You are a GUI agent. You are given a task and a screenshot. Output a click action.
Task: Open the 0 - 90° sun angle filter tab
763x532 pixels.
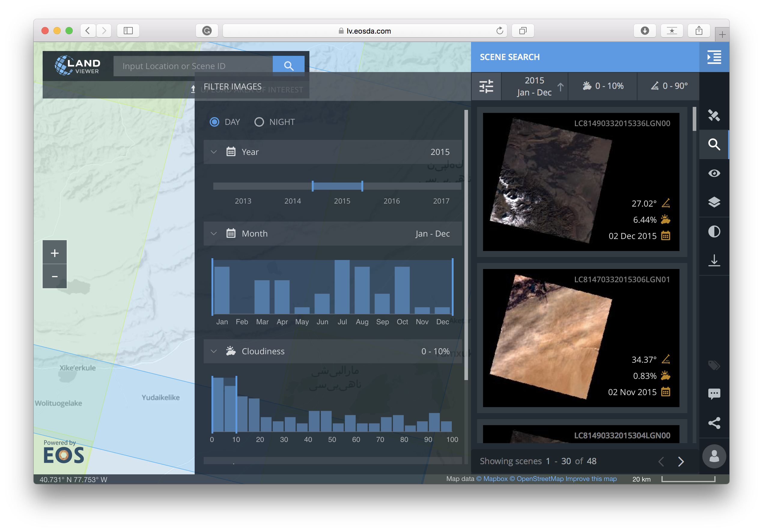click(x=669, y=86)
